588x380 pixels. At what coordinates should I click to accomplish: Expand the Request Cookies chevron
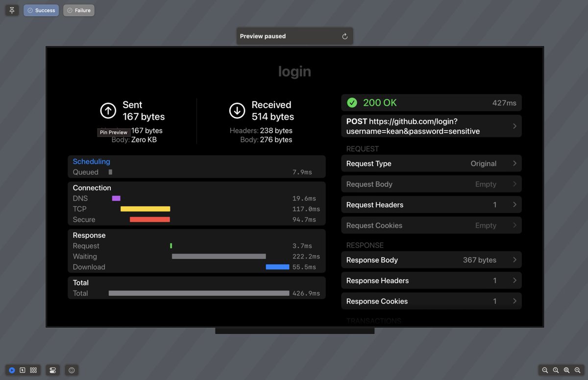coord(514,225)
